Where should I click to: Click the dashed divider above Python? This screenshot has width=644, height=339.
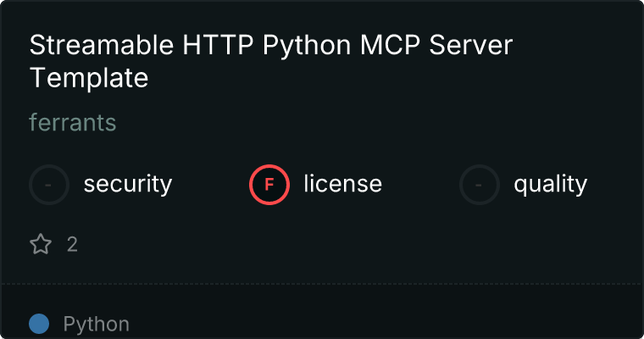322,284
